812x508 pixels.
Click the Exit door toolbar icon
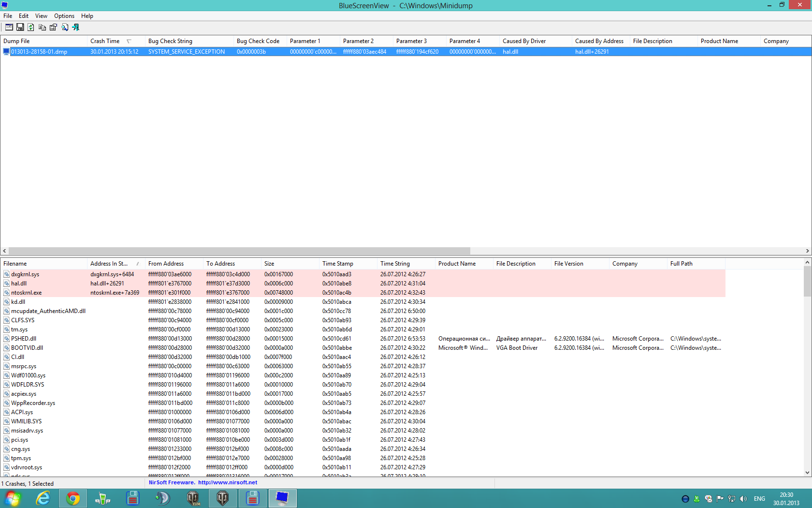[76, 27]
